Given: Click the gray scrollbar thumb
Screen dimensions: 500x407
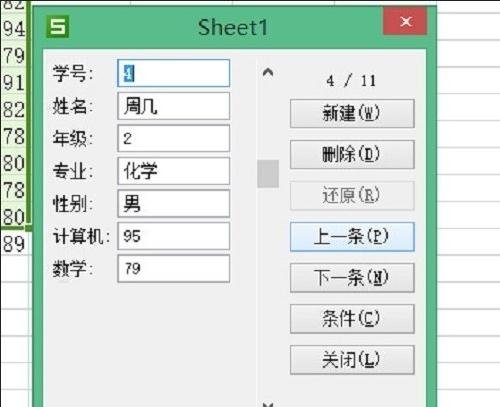Looking at the screenshot, I should coord(268,174).
